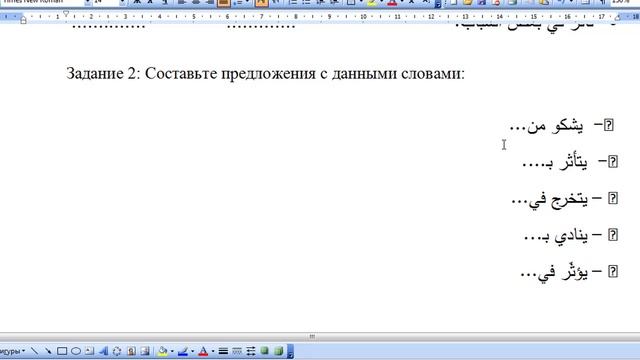Insert WordArt from Drawing toolbar
Image resolution: width=640 pixels, height=360 pixels.
103,351
